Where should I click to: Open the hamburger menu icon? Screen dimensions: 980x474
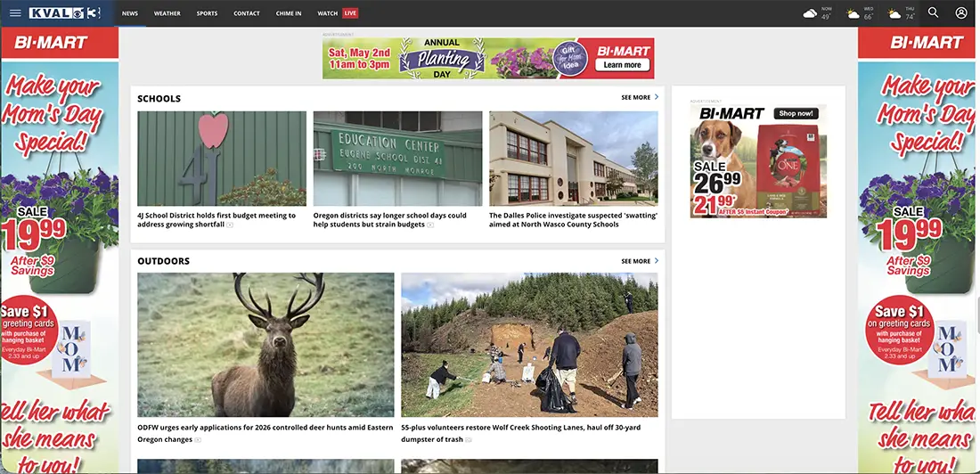(x=15, y=13)
